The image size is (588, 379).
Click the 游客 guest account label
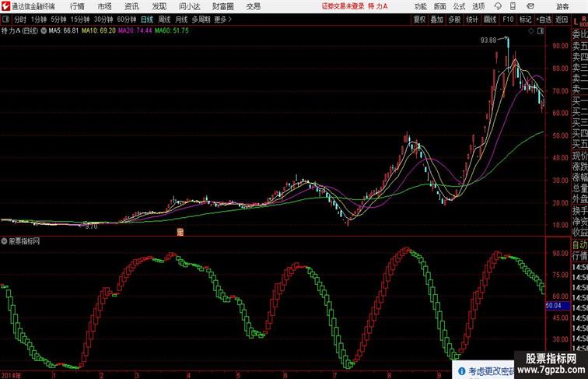(x=562, y=6)
